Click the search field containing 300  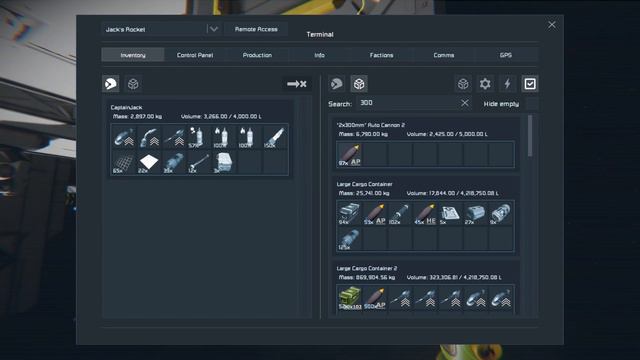click(x=407, y=103)
